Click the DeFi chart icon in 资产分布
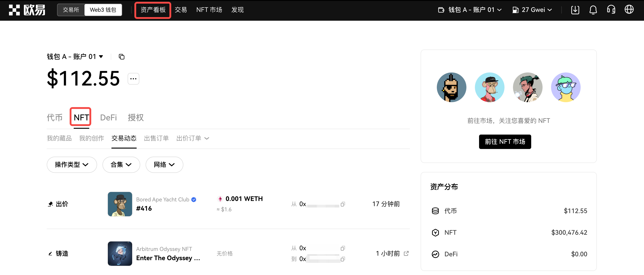 (435, 254)
